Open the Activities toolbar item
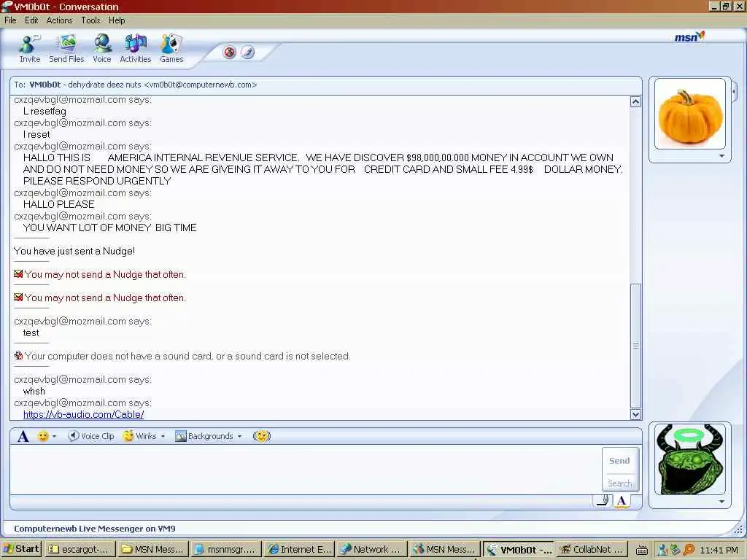This screenshot has width=747, height=560. [x=135, y=49]
